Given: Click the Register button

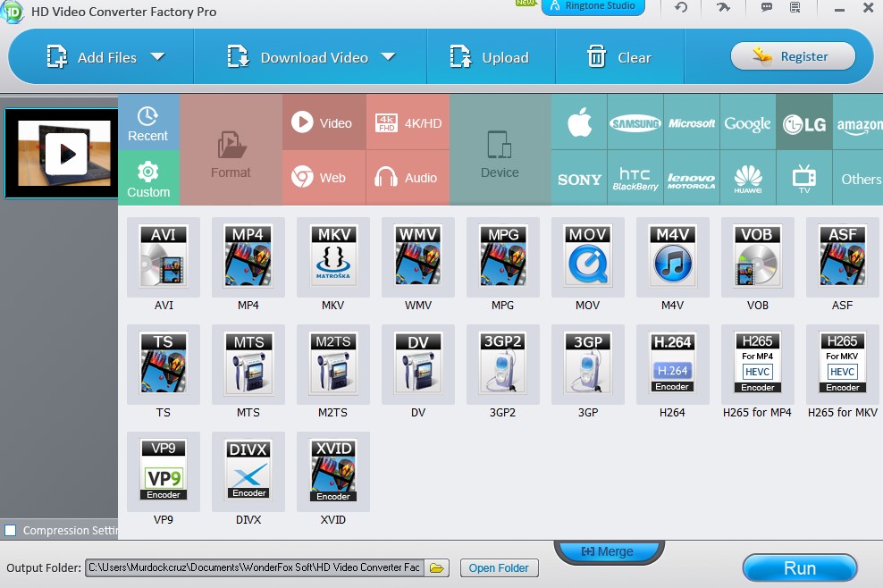Looking at the screenshot, I should tap(793, 56).
